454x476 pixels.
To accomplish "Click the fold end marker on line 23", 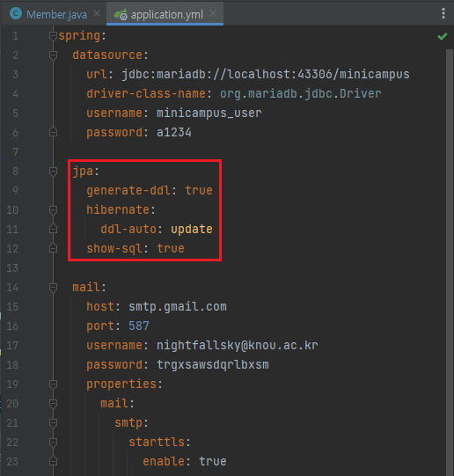I will pos(53,462).
